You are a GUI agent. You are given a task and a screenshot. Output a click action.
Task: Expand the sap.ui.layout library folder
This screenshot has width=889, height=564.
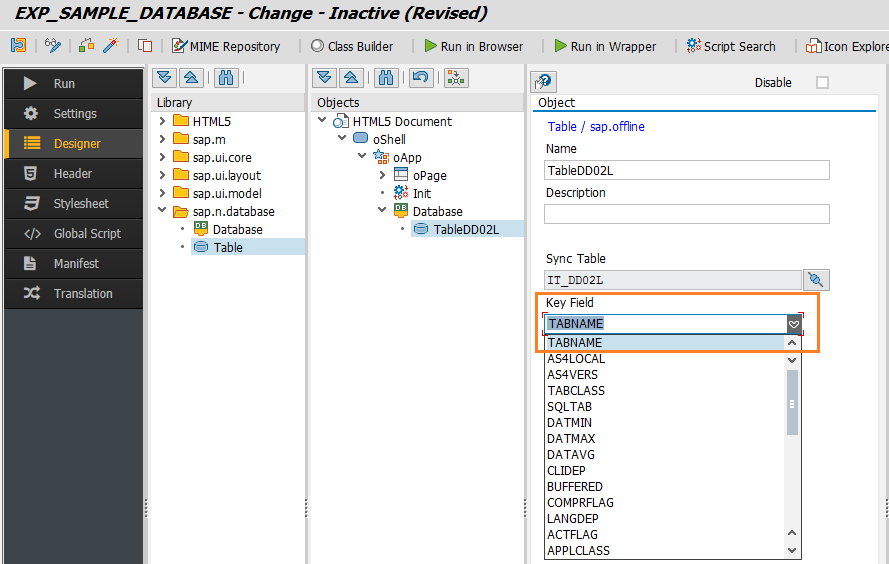[x=162, y=175]
